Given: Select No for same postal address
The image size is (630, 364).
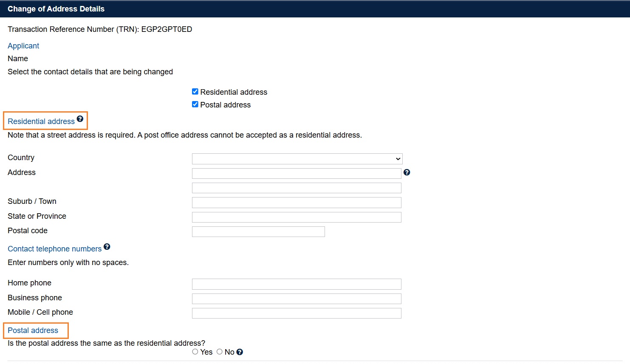Looking at the screenshot, I should click(220, 352).
